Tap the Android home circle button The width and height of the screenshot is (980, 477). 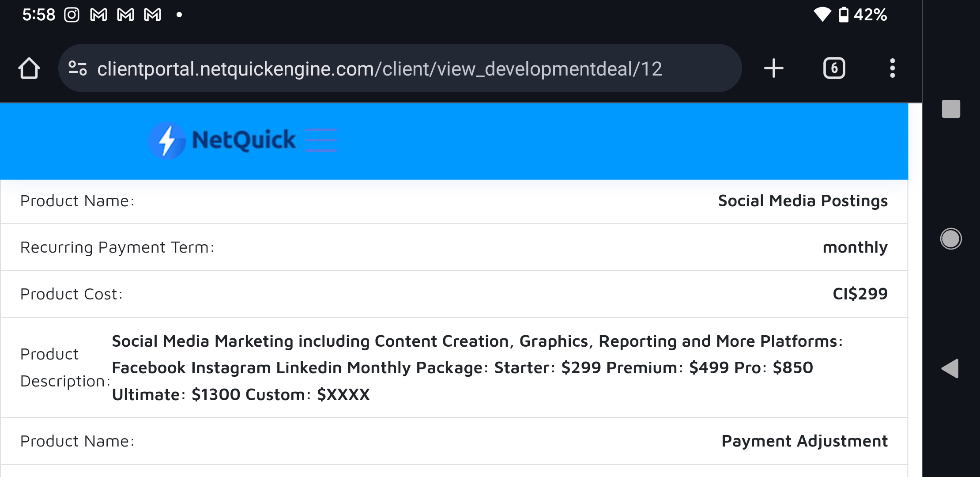tap(951, 239)
